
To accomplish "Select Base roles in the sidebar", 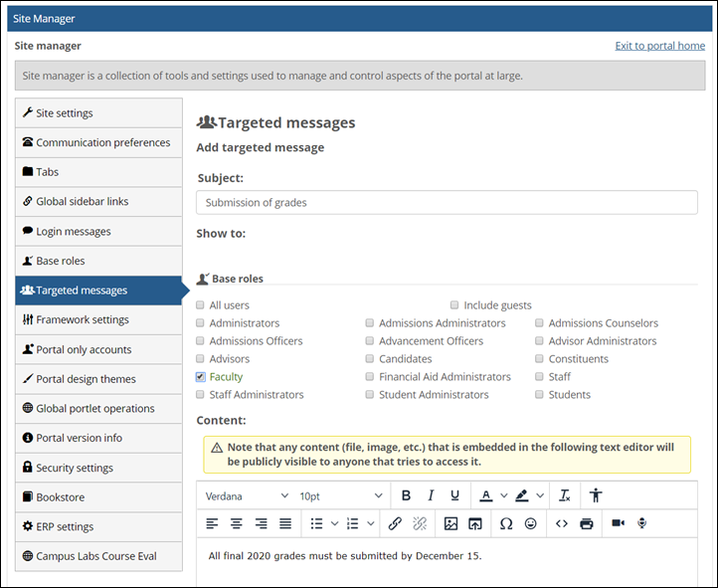I will (x=98, y=261).
